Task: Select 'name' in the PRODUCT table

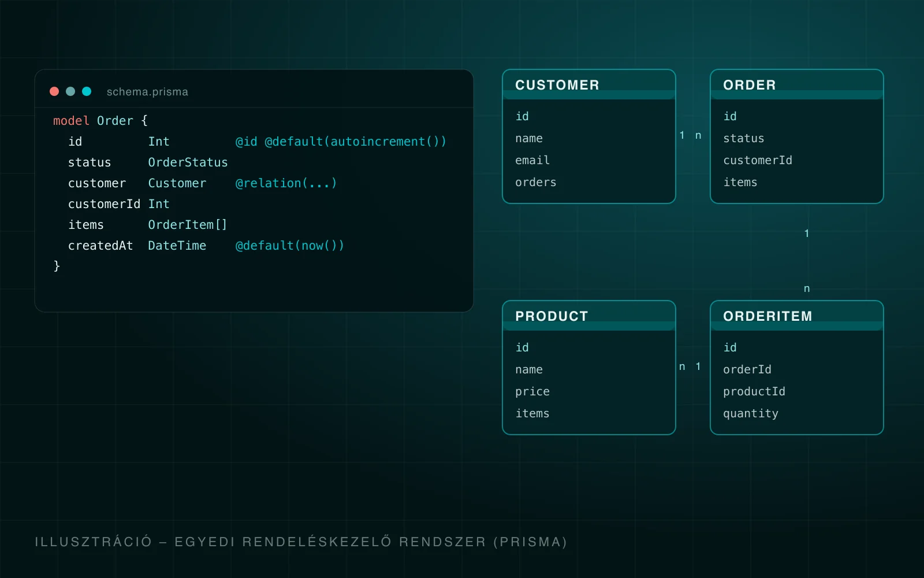Action: [x=529, y=370]
